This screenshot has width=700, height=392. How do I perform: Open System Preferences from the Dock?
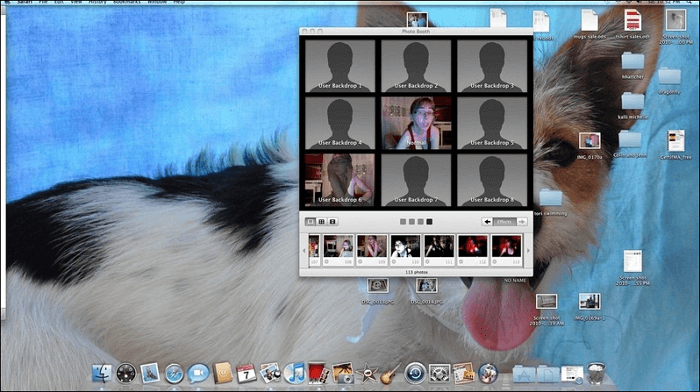click(x=439, y=373)
